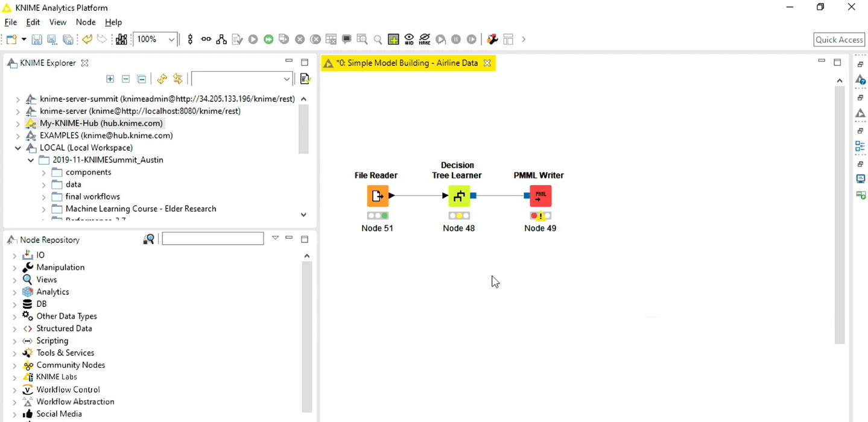868x422 pixels.
Task: Select the PMML Writer node
Action: coord(540,196)
